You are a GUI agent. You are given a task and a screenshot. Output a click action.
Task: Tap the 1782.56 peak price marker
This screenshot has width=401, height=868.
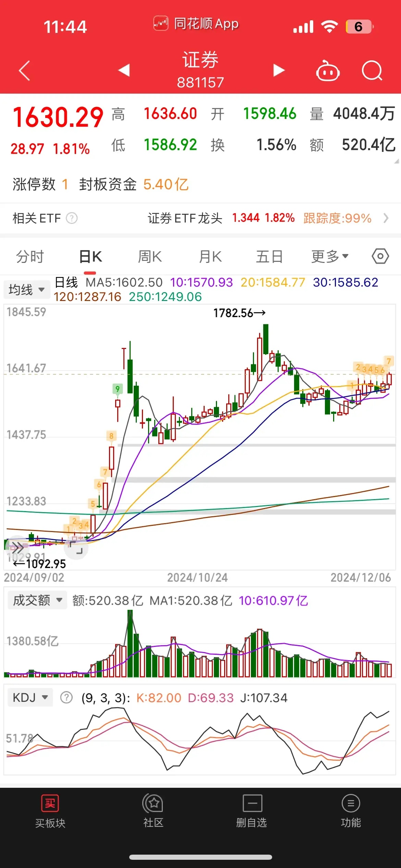pos(239,313)
